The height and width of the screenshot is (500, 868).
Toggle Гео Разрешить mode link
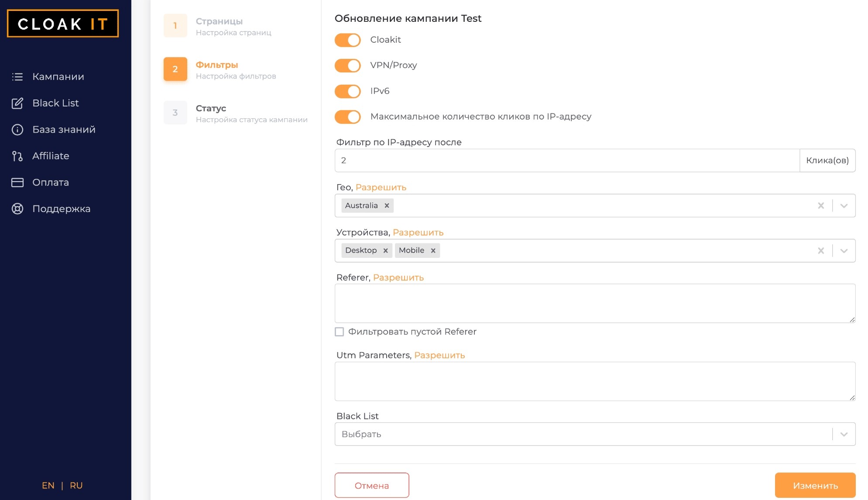click(381, 187)
